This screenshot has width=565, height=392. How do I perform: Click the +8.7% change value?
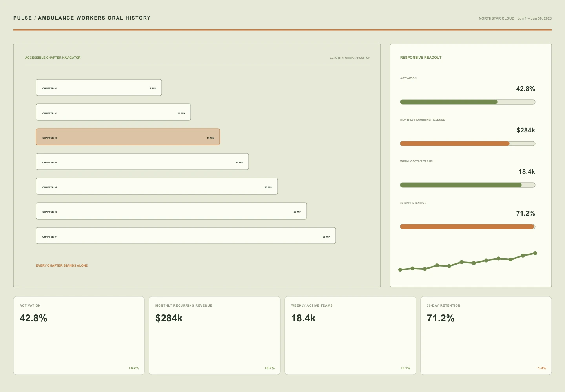(x=270, y=368)
